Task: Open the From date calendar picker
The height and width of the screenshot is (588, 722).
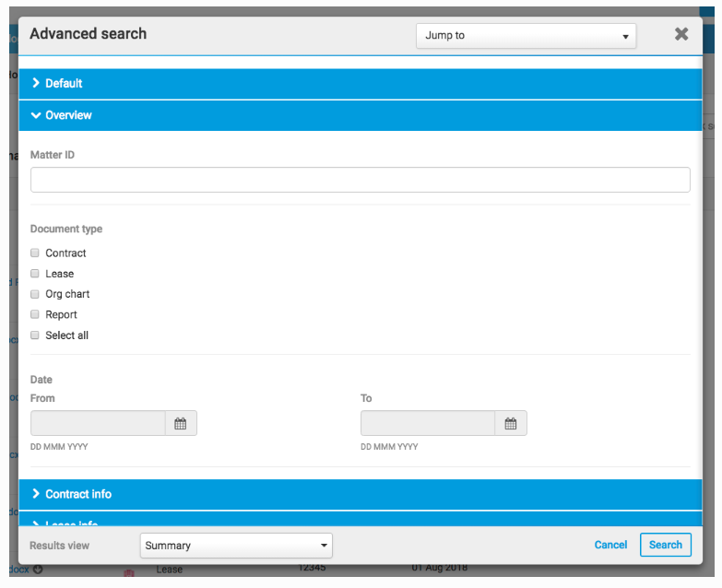Action: point(181,424)
